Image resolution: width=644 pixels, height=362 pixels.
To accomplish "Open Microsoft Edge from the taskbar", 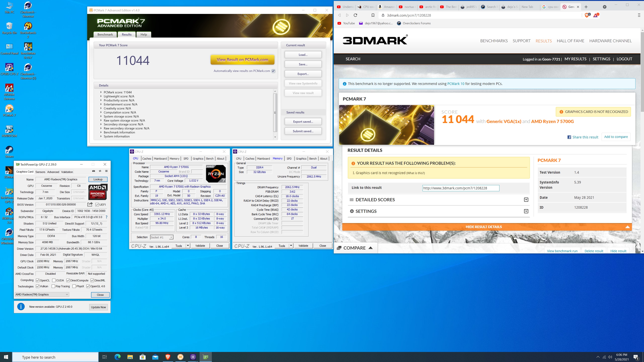I will click(117, 357).
